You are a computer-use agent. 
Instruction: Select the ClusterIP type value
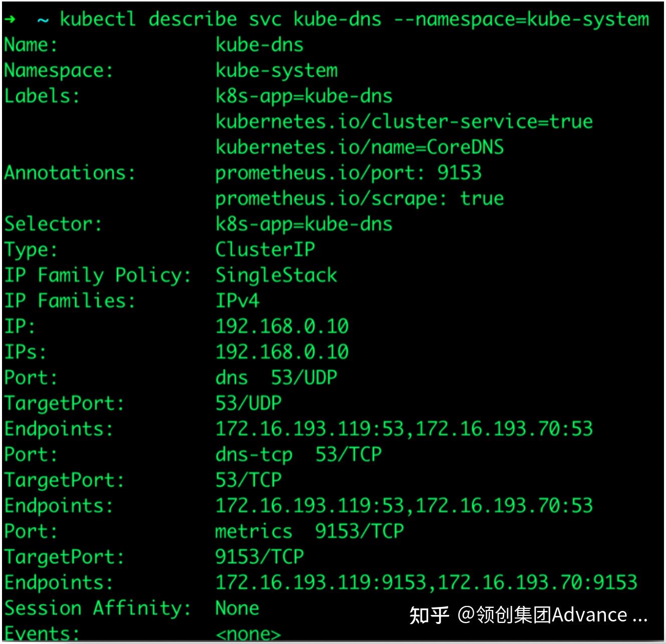(x=265, y=249)
